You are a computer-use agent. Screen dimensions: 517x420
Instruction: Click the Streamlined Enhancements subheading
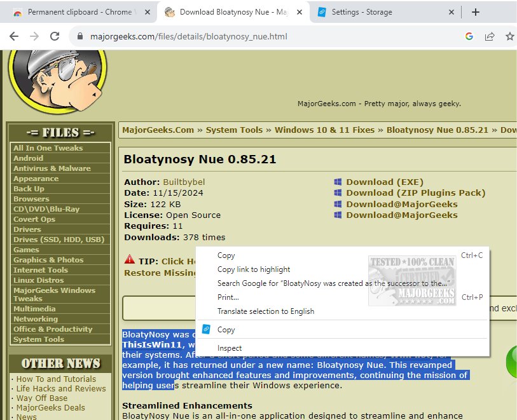[188, 406]
